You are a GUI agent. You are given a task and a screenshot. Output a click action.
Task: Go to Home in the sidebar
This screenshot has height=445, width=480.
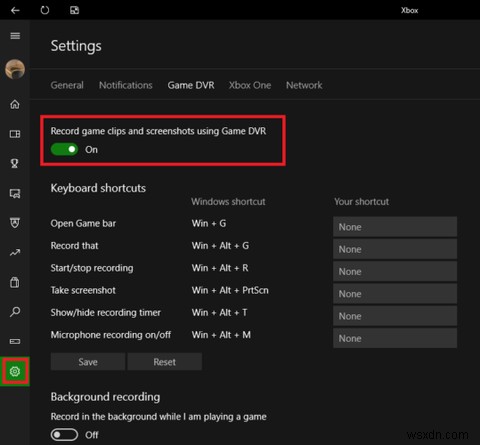pos(15,104)
